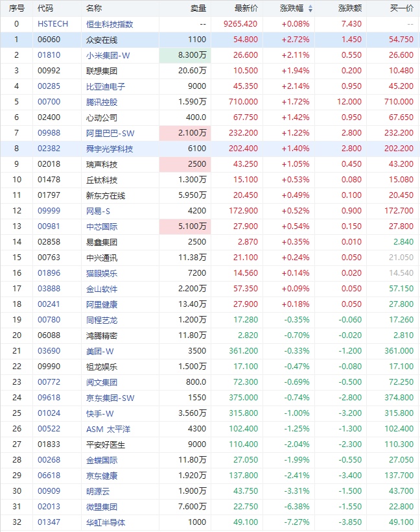This screenshot has width=420, height=532.
Task: Open 微盟集团 stock link
Action: click(x=102, y=507)
